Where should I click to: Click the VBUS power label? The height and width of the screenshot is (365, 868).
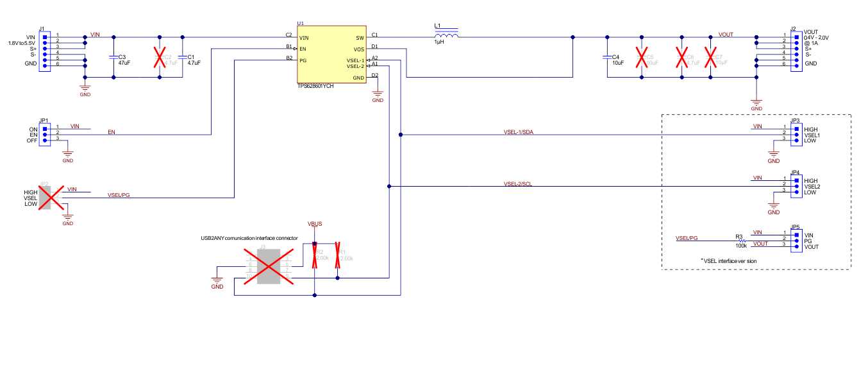point(314,224)
